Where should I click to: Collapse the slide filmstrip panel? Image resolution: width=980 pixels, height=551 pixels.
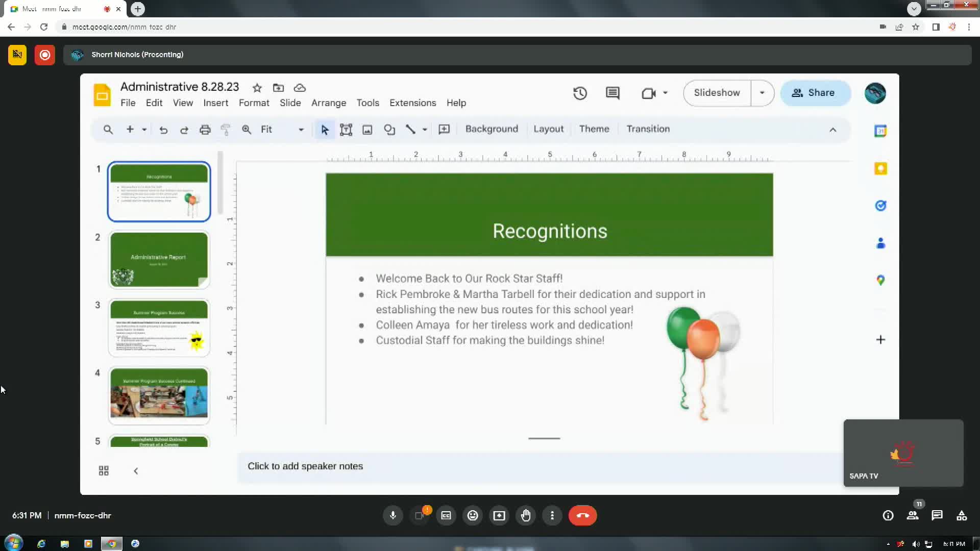click(136, 470)
